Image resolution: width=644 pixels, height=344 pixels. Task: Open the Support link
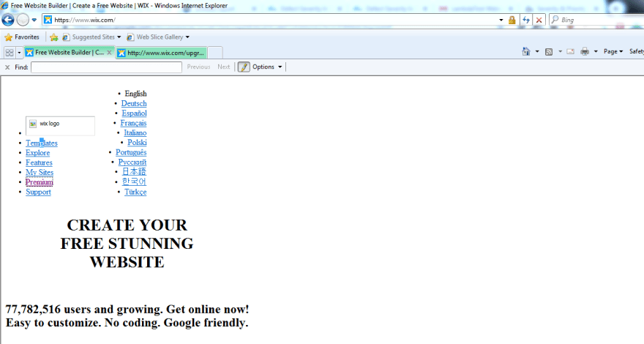[x=38, y=192]
